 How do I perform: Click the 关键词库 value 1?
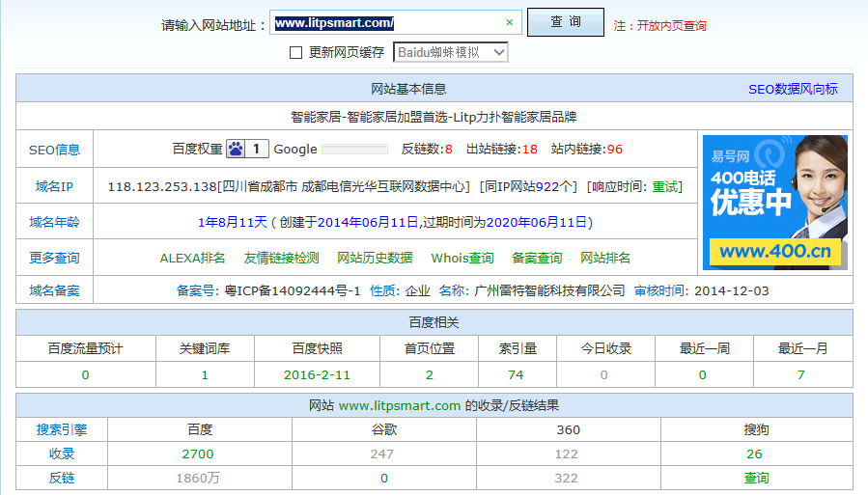coord(205,375)
